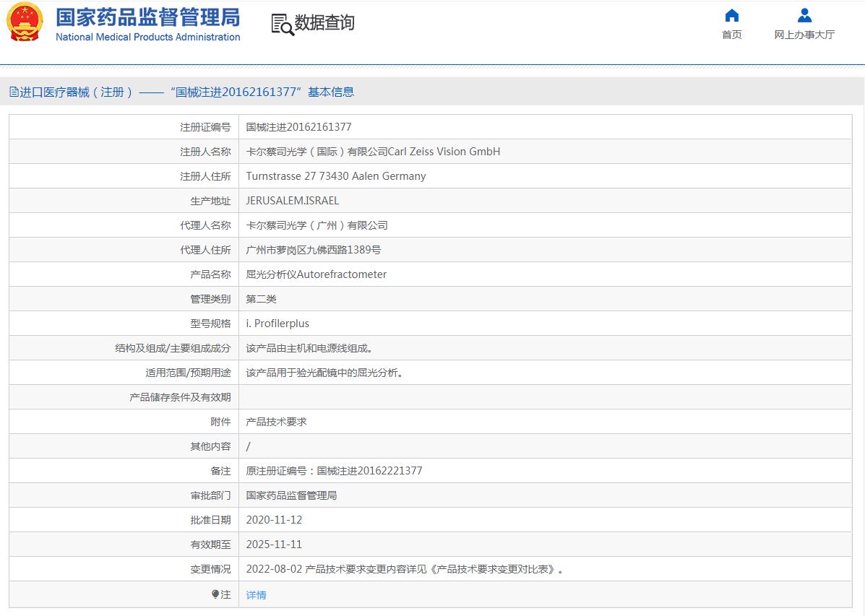Screen dimensions: 865x616
Task: Click the 注册证编号 row label
Action: click(x=205, y=127)
